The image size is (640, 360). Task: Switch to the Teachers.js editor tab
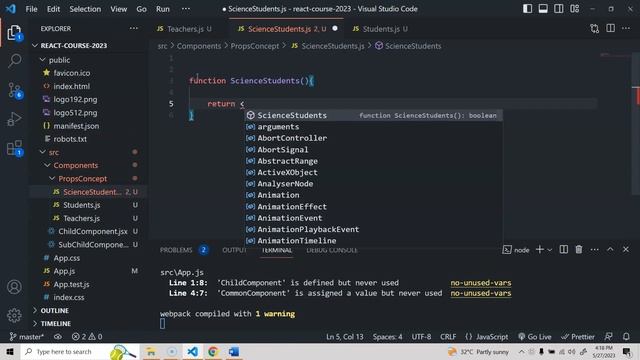click(x=184, y=29)
